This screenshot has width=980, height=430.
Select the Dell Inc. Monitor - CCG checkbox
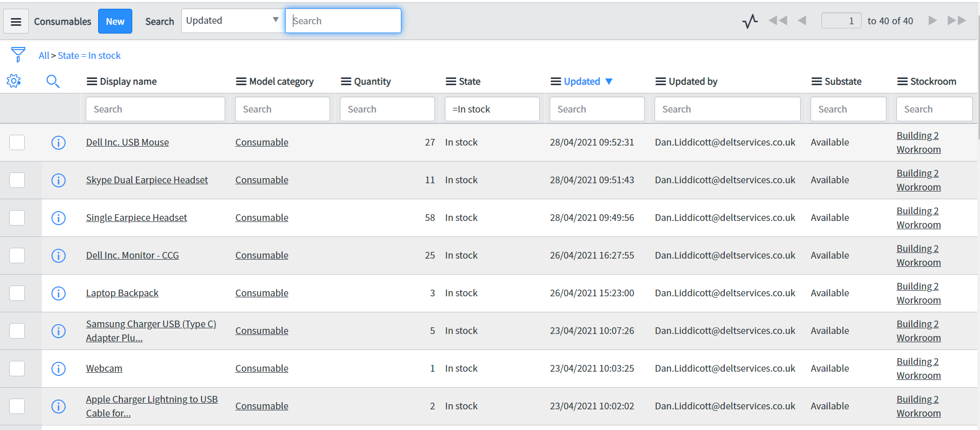point(17,256)
